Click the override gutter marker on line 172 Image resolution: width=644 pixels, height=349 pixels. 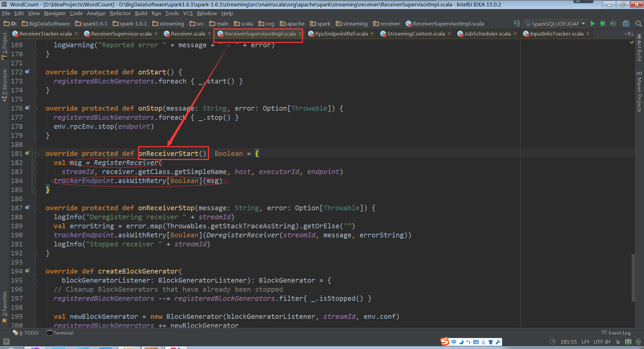click(28, 71)
